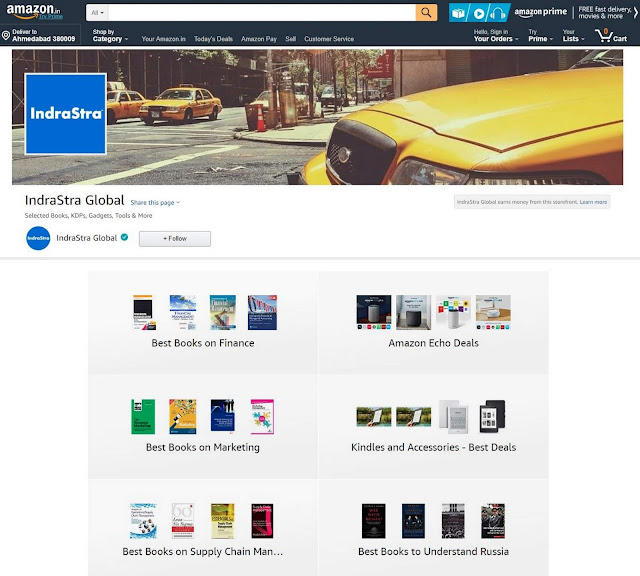Click the Learn more link
The width and height of the screenshot is (640, 576).
point(593,202)
